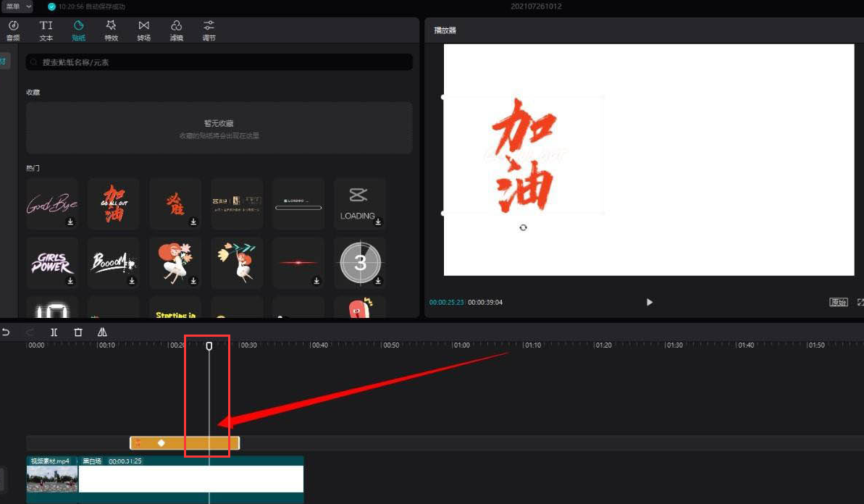Select the girl with green arrows sticker

(237, 263)
